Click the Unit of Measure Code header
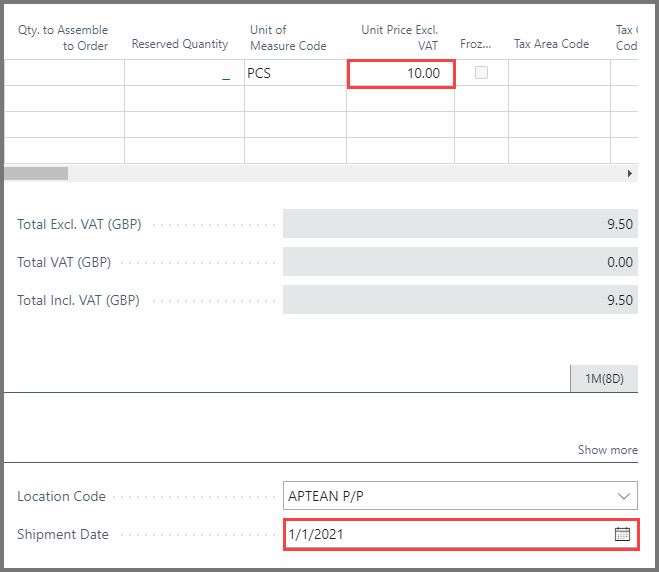The width and height of the screenshot is (659, 572). pos(288,38)
